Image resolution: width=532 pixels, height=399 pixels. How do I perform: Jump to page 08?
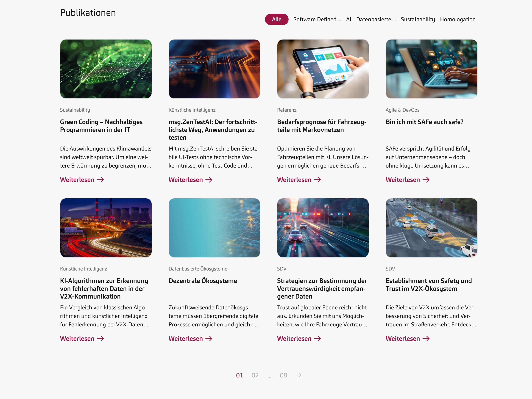(283, 375)
